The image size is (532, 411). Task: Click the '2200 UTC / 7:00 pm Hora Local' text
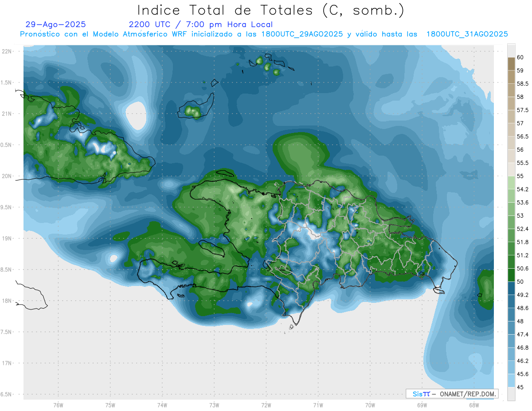200,24
